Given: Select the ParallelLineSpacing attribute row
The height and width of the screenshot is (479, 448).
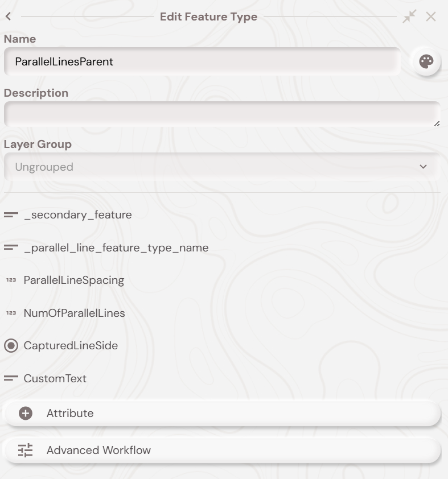Looking at the screenshot, I should pyautogui.click(x=74, y=280).
